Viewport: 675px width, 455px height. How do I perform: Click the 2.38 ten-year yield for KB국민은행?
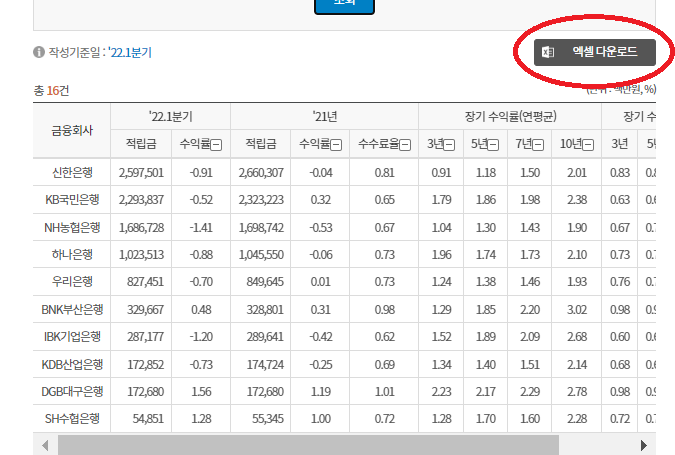pyautogui.click(x=577, y=200)
